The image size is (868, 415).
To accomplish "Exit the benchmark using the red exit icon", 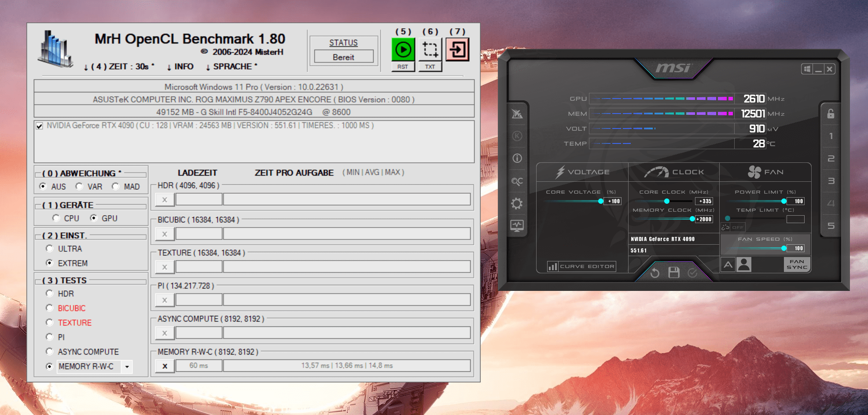I will (457, 50).
